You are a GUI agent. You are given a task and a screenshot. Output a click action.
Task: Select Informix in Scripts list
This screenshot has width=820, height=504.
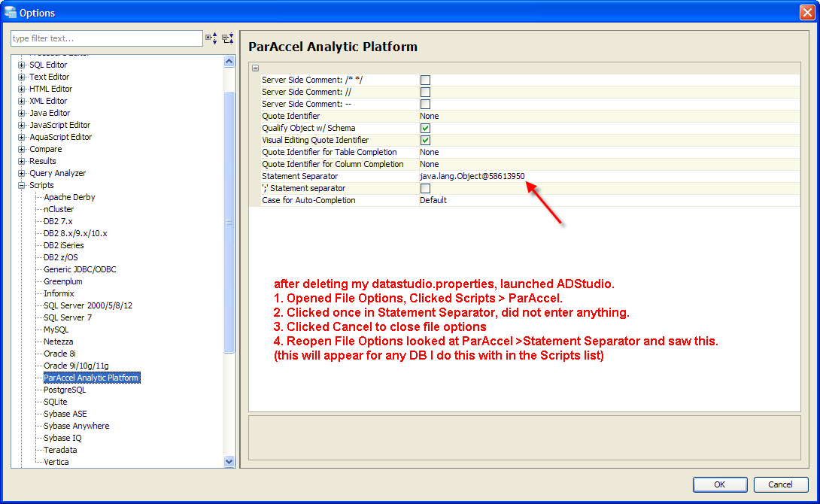point(59,293)
